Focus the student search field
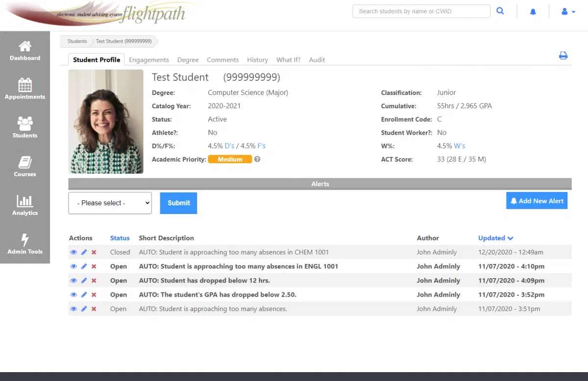Screen dimensions: 588x381 point(421,11)
